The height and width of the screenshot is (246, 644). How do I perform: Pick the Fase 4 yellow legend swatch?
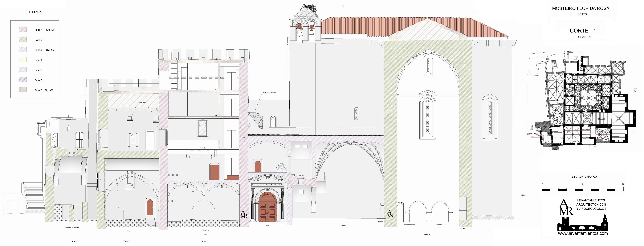click(23, 60)
